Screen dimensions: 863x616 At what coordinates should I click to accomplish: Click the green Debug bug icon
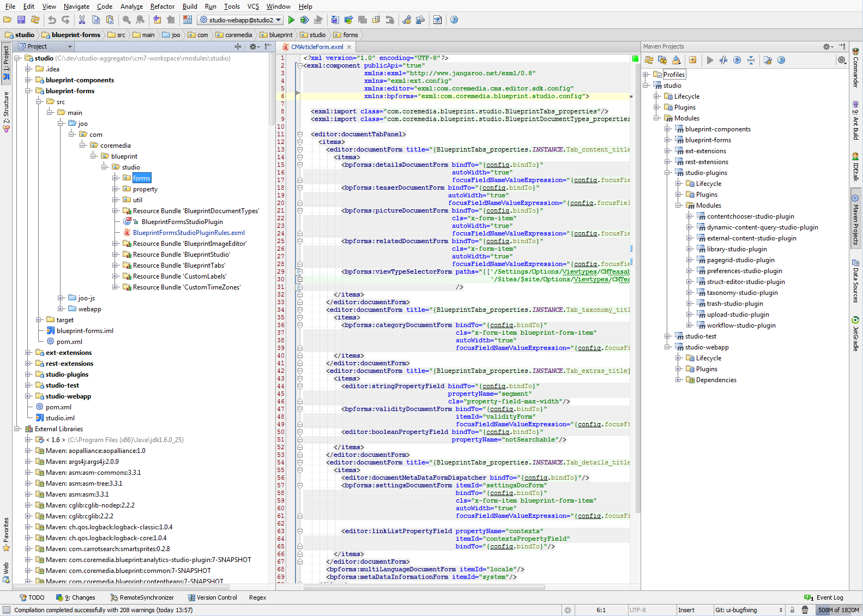point(304,20)
